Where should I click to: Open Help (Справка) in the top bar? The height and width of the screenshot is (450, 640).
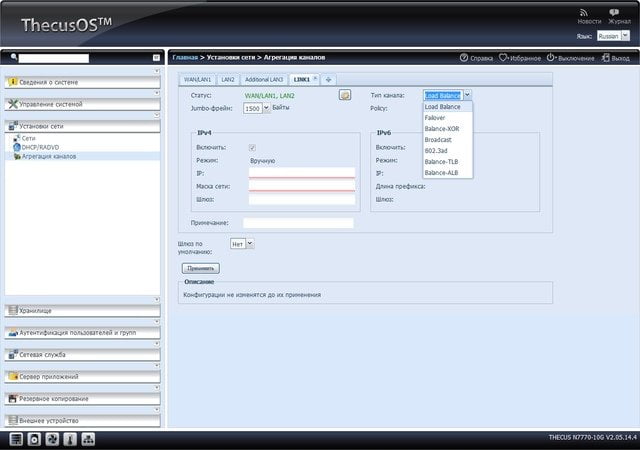[x=476, y=58]
